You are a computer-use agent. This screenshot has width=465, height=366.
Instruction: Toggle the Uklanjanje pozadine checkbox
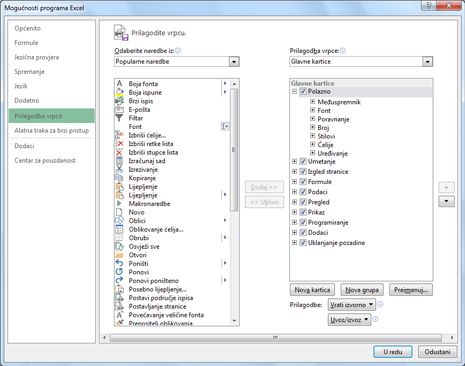(x=303, y=243)
